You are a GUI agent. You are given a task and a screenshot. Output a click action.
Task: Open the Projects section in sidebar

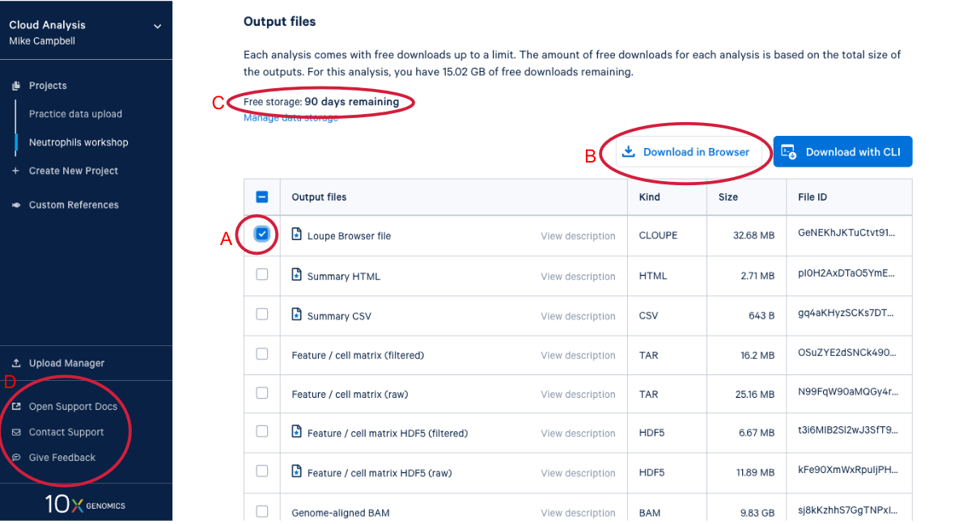(x=48, y=86)
